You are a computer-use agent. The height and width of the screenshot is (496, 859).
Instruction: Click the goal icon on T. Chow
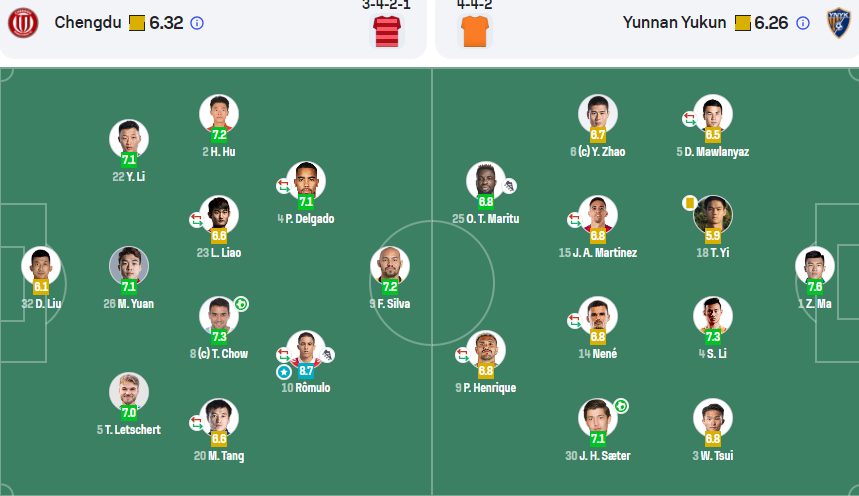pyautogui.click(x=241, y=303)
